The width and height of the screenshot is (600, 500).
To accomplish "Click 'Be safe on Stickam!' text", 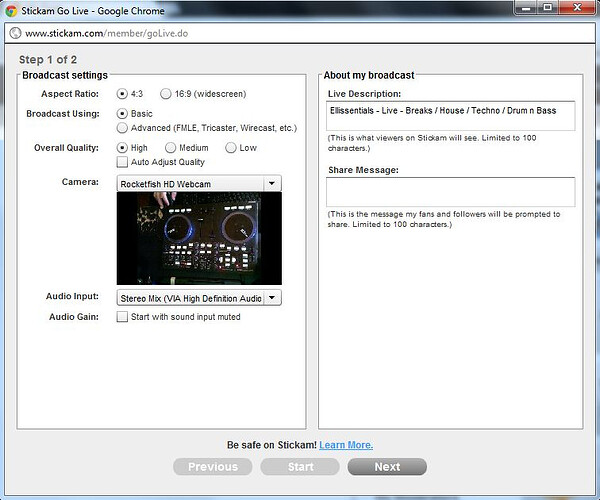I will point(272,445).
